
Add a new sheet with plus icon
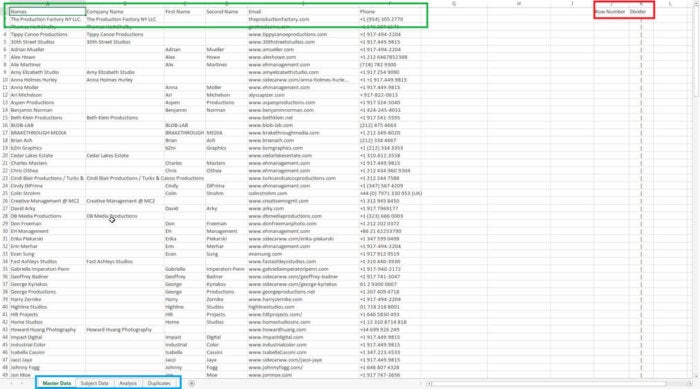tap(192, 383)
